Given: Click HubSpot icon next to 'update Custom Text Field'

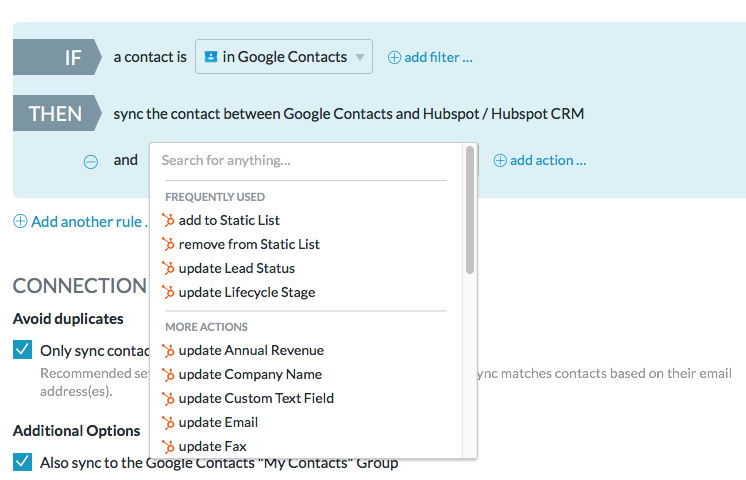Looking at the screenshot, I should 168,398.
